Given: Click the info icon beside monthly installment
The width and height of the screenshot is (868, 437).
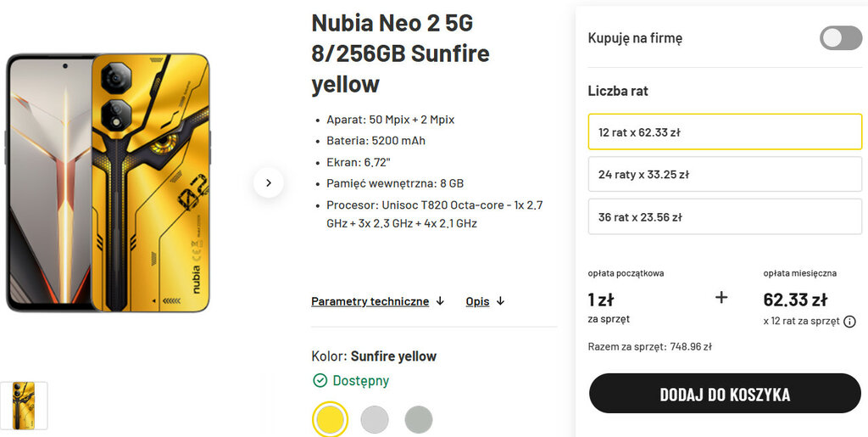Looking at the screenshot, I should [x=849, y=322].
